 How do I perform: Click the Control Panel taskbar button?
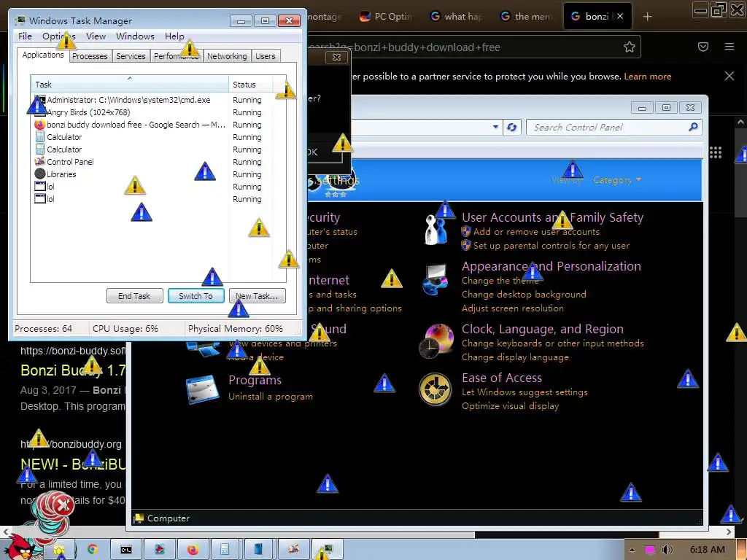[x=293, y=550]
